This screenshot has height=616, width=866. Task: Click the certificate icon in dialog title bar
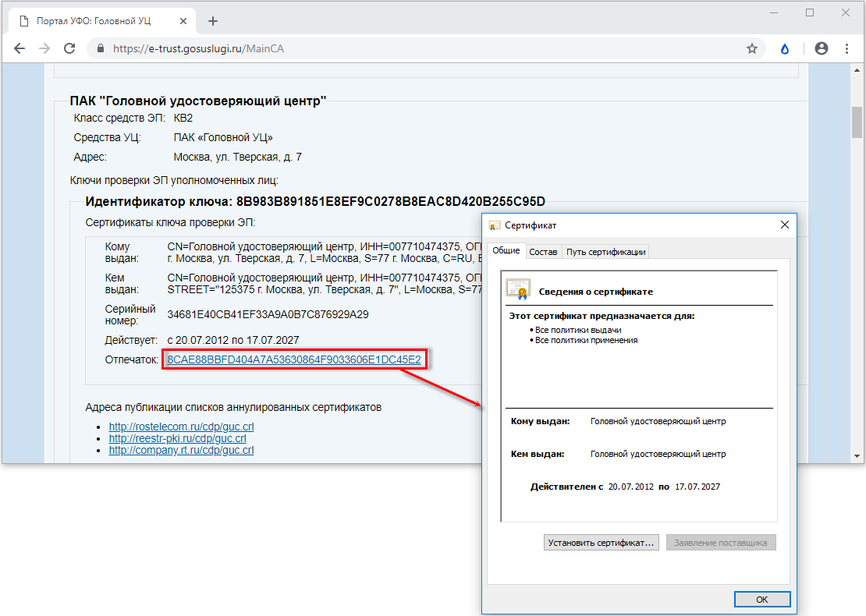[495, 225]
